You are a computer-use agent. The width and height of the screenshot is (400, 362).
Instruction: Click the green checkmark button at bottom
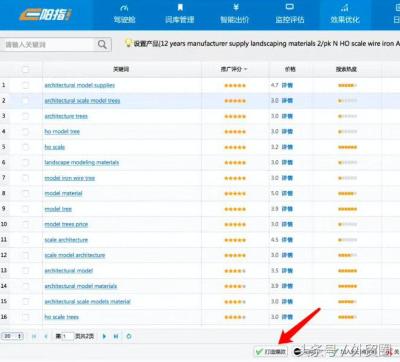pyautogui.click(x=271, y=352)
